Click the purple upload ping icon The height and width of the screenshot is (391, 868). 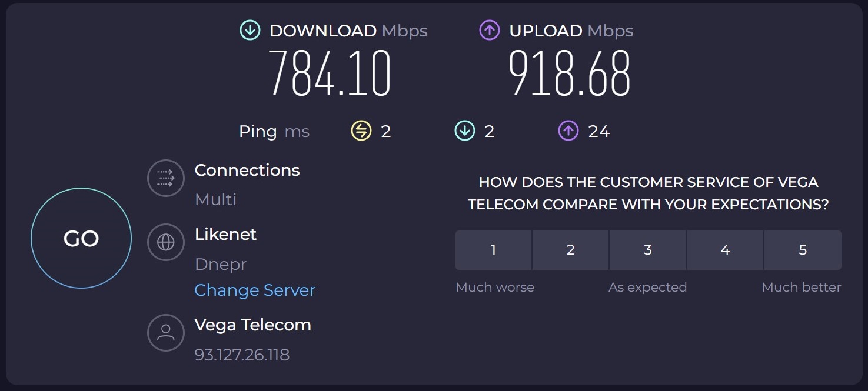coord(568,131)
